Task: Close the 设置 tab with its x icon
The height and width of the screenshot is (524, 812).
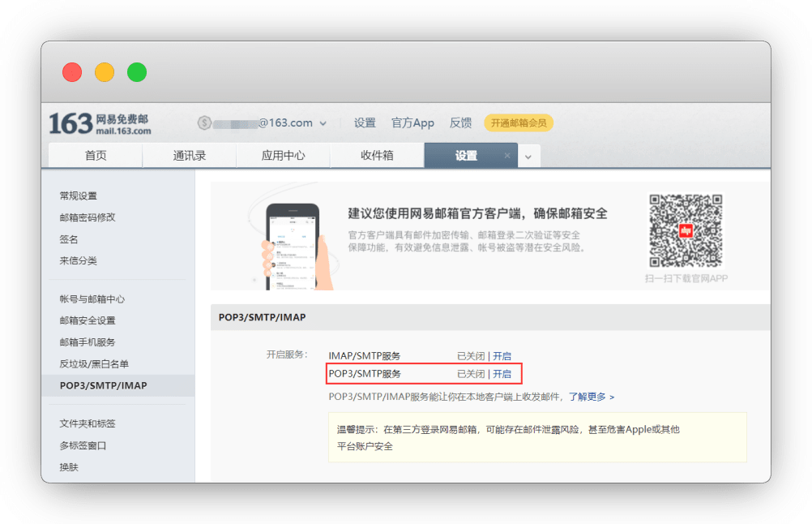Action: tap(507, 156)
